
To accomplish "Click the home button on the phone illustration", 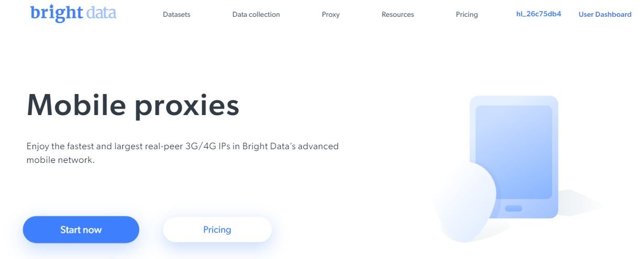I will (513, 209).
